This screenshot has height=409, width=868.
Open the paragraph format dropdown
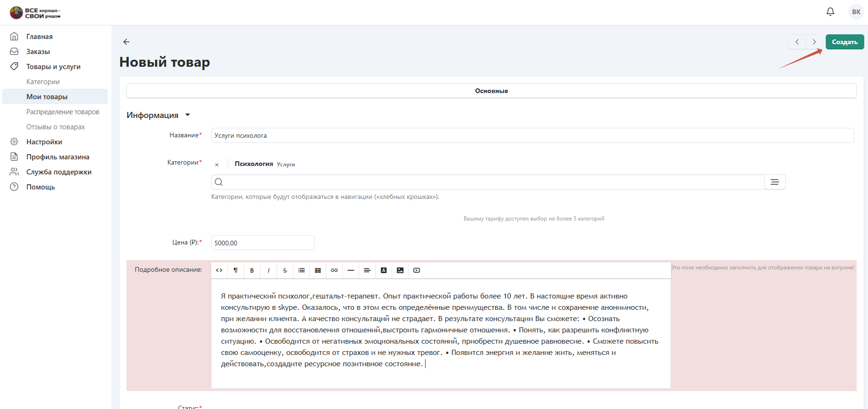coord(236,270)
